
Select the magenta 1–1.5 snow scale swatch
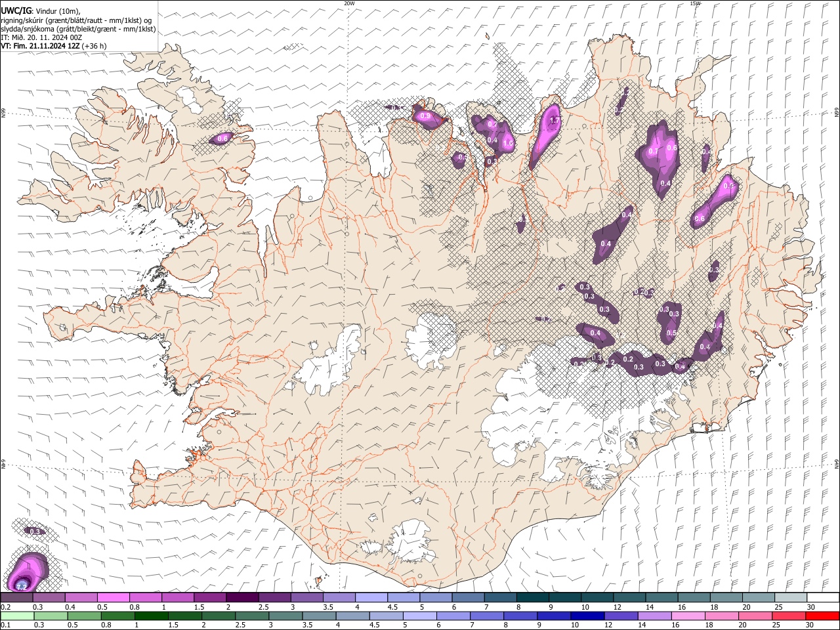point(177,597)
